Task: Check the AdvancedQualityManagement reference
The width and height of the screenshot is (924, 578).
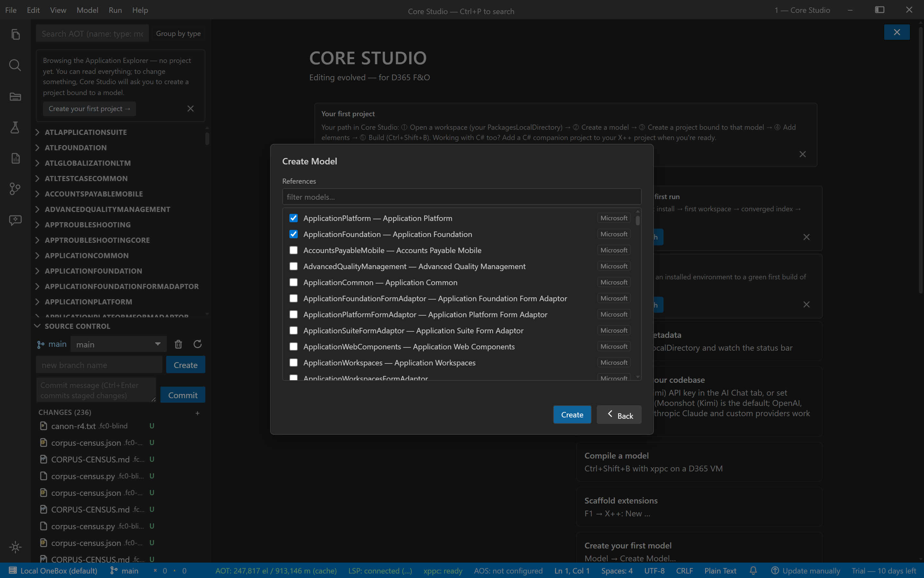Action: [x=293, y=266]
